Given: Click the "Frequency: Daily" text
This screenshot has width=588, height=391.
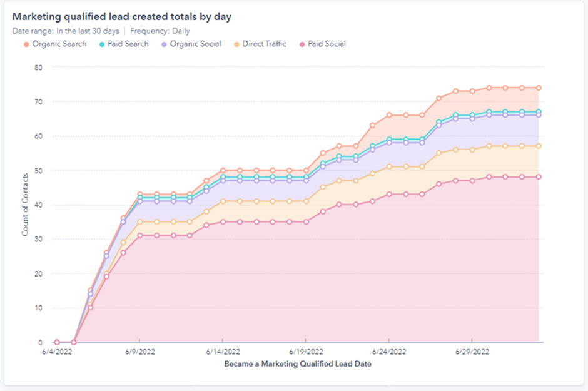Looking at the screenshot, I should (160, 31).
